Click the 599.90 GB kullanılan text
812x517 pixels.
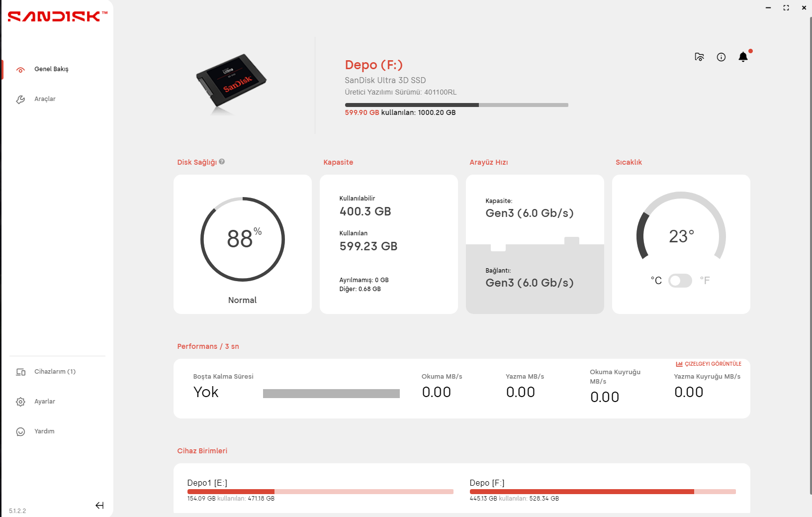[400, 112]
